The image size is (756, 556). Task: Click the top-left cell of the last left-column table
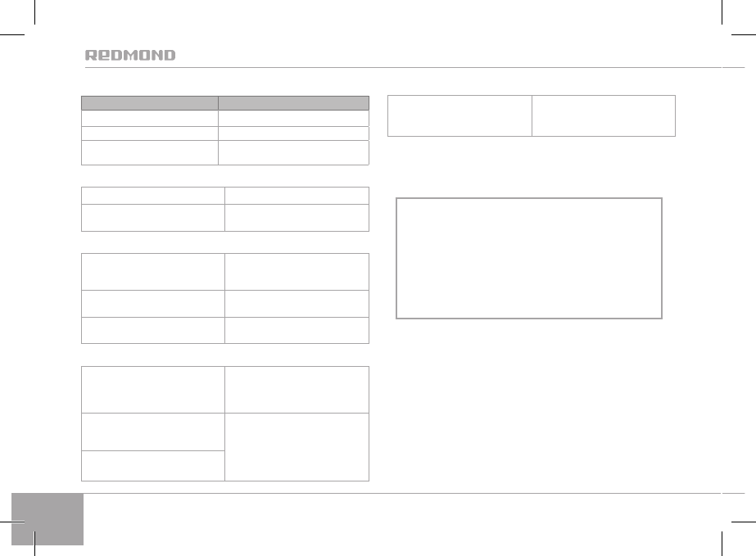coord(152,389)
